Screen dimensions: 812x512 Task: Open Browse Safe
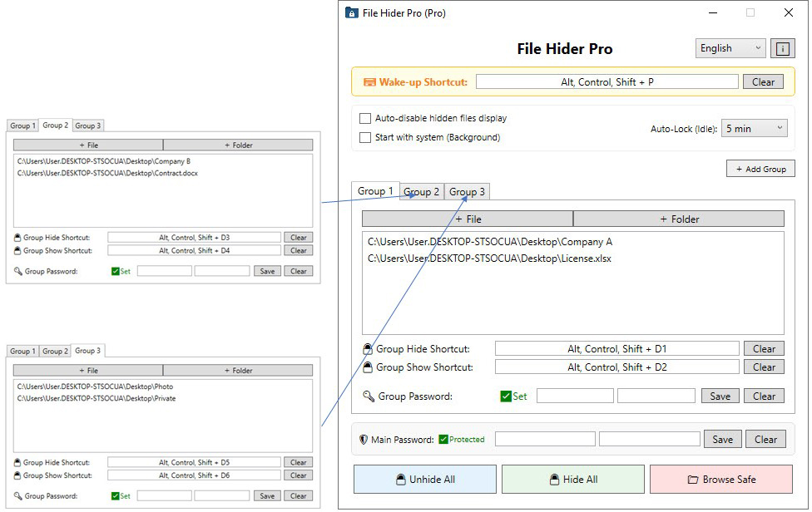(x=721, y=480)
